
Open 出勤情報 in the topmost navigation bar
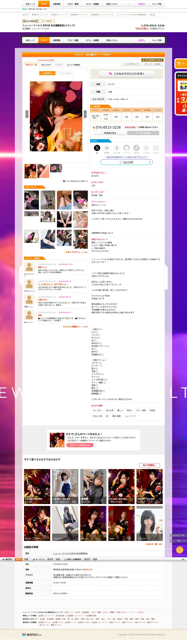click(57, 4)
